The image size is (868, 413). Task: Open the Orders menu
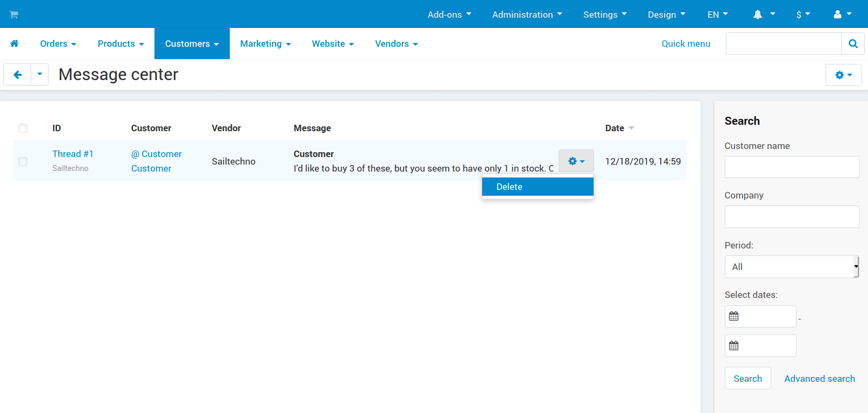click(58, 44)
